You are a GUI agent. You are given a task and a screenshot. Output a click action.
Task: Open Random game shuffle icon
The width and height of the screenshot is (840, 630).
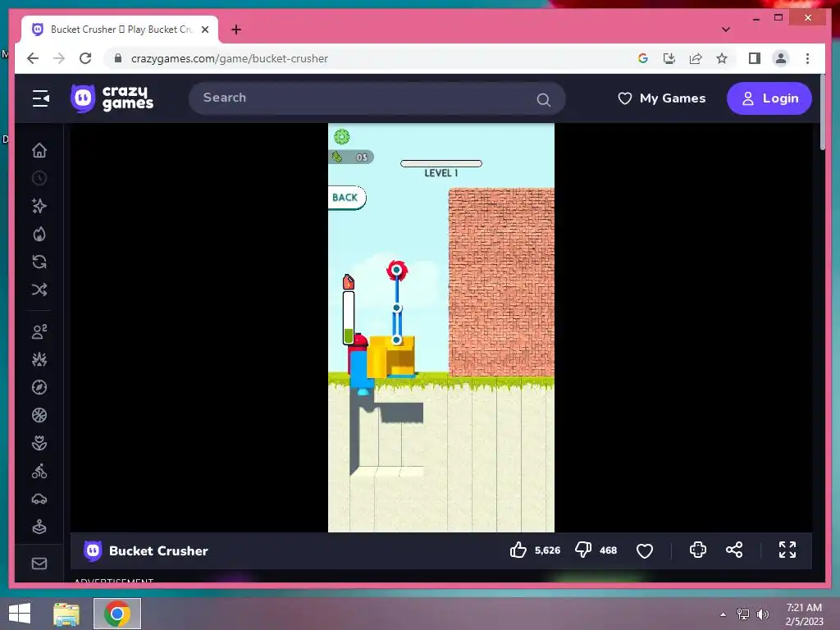point(39,290)
